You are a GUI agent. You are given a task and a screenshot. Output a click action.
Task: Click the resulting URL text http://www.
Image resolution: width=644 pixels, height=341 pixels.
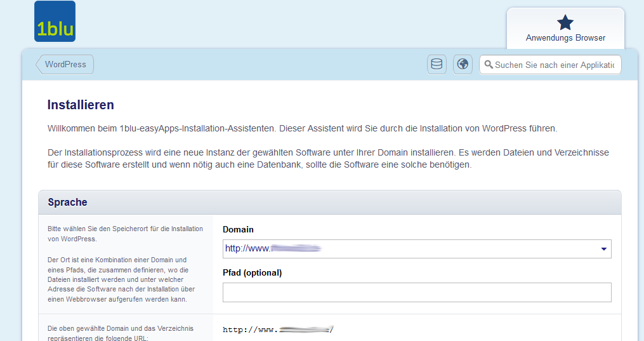[278, 330]
